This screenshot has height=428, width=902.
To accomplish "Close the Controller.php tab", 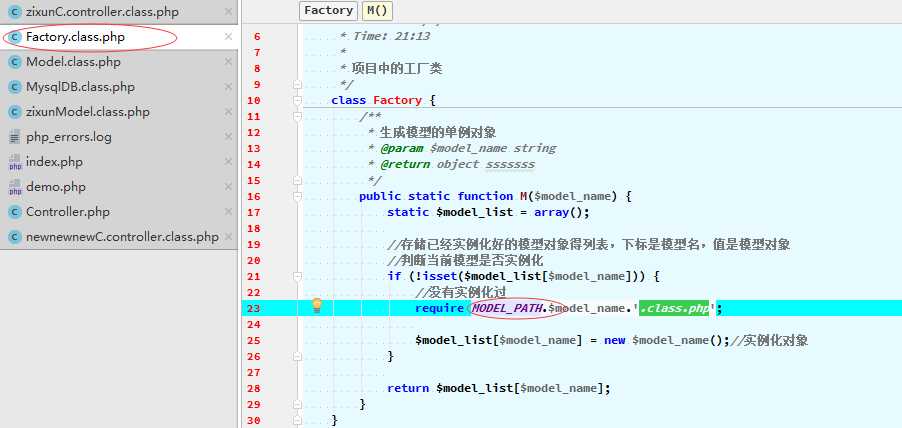I will click(x=228, y=212).
